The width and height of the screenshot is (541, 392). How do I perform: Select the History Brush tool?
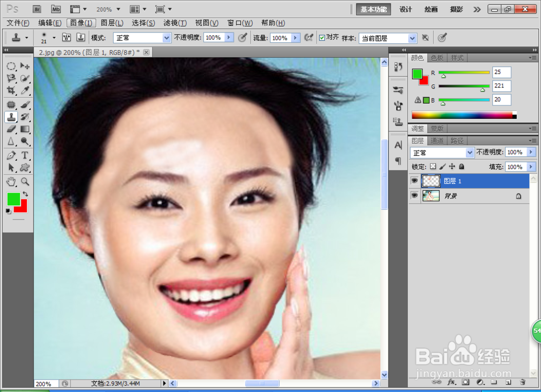pyautogui.click(x=25, y=117)
